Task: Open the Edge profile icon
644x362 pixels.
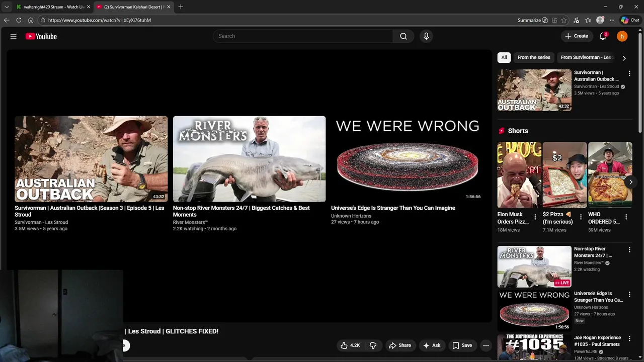Action: [x=600, y=20]
